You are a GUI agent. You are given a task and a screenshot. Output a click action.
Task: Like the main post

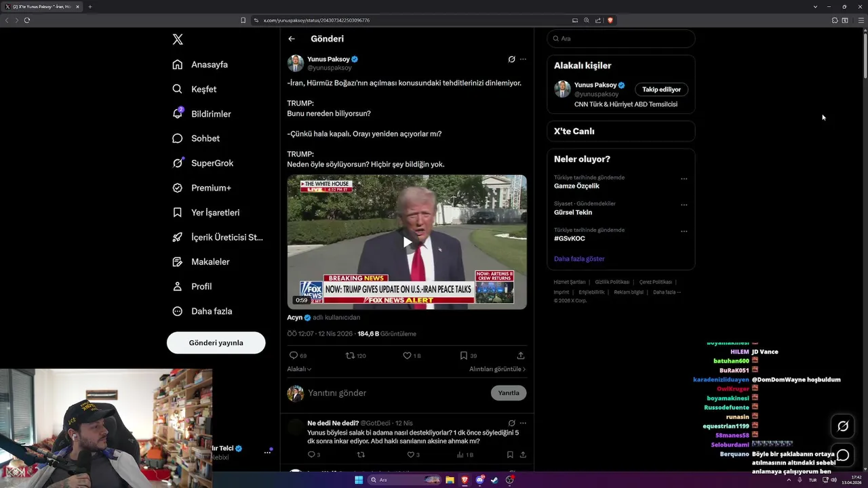[412, 355]
